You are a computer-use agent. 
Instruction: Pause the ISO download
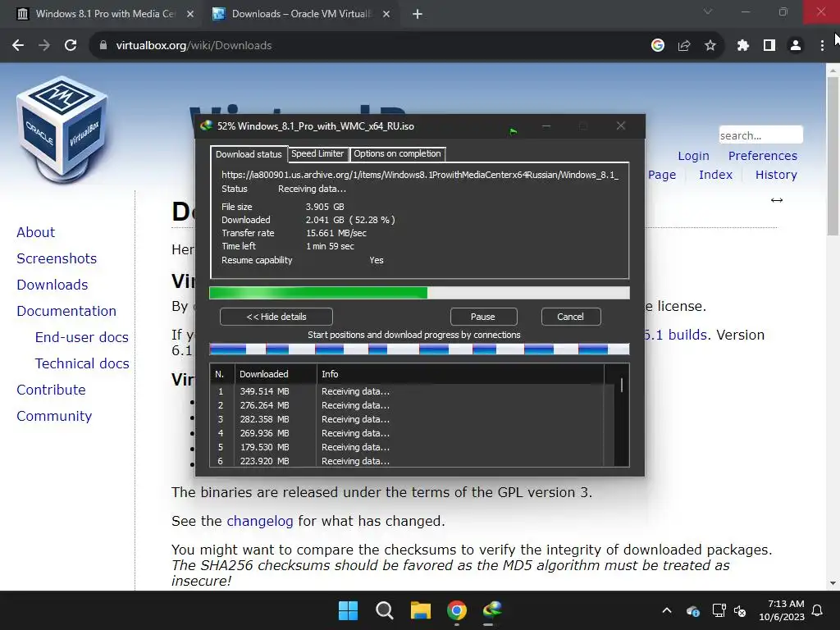click(482, 317)
